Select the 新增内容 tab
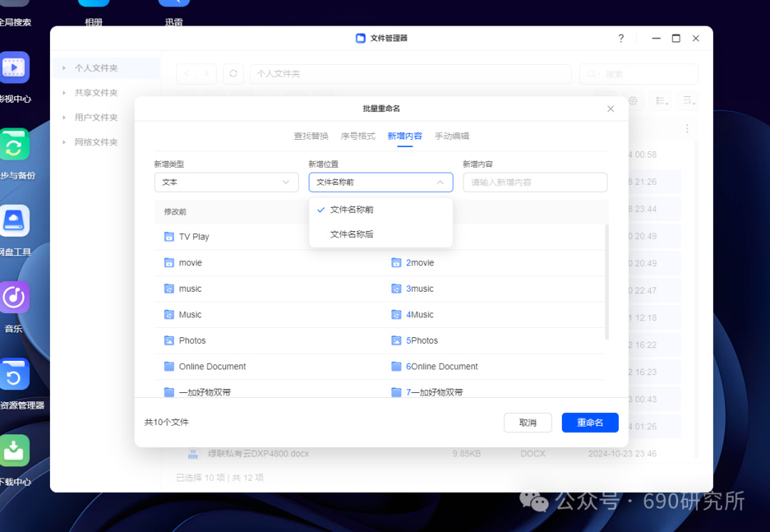770x532 pixels. pos(405,136)
